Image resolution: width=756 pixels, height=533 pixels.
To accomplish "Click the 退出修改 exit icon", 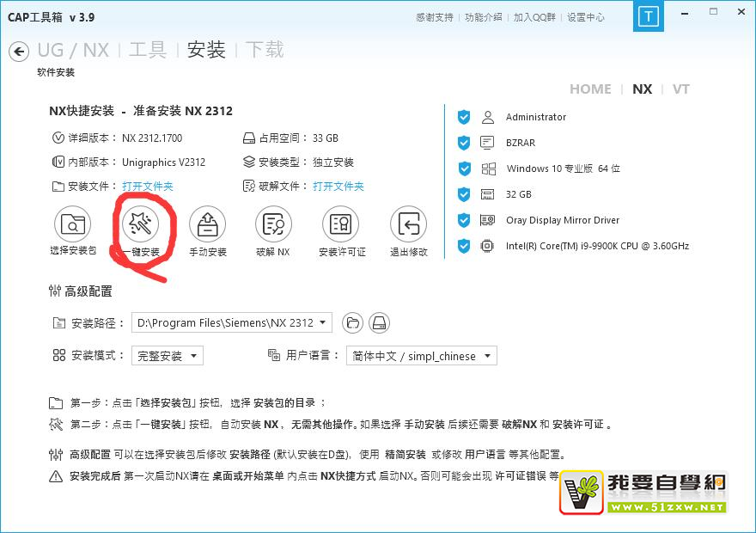I will pos(408,225).
